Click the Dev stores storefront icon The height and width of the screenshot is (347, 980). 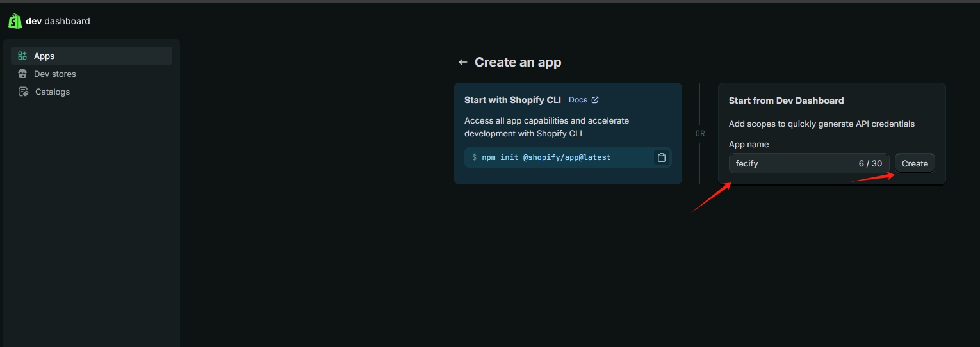(x=23, y=74)
